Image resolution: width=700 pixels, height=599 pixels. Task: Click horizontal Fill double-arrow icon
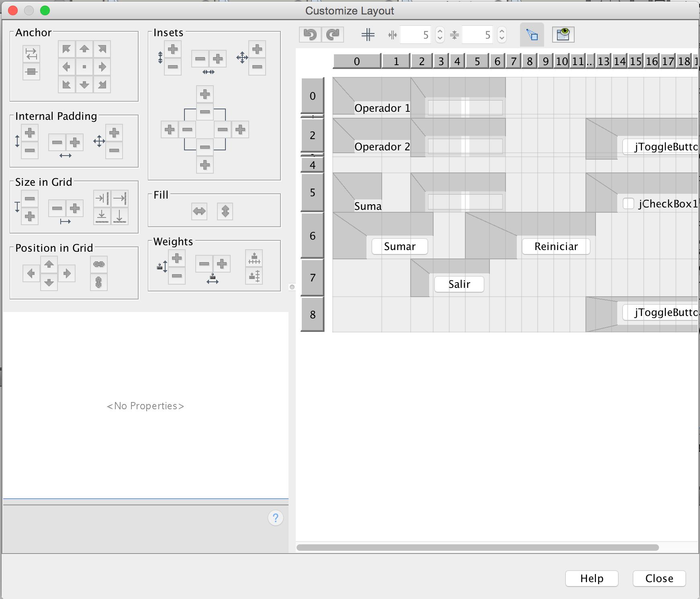coord(199,211)
